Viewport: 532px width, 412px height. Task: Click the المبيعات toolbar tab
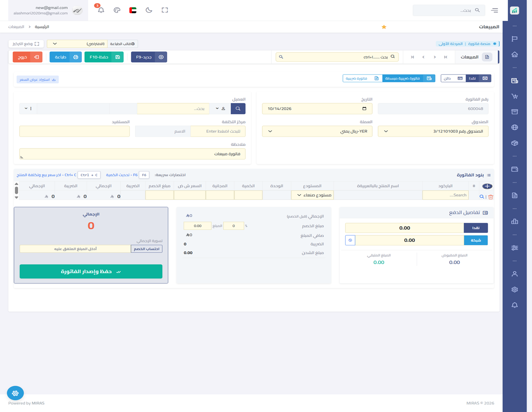pos(476,57)
